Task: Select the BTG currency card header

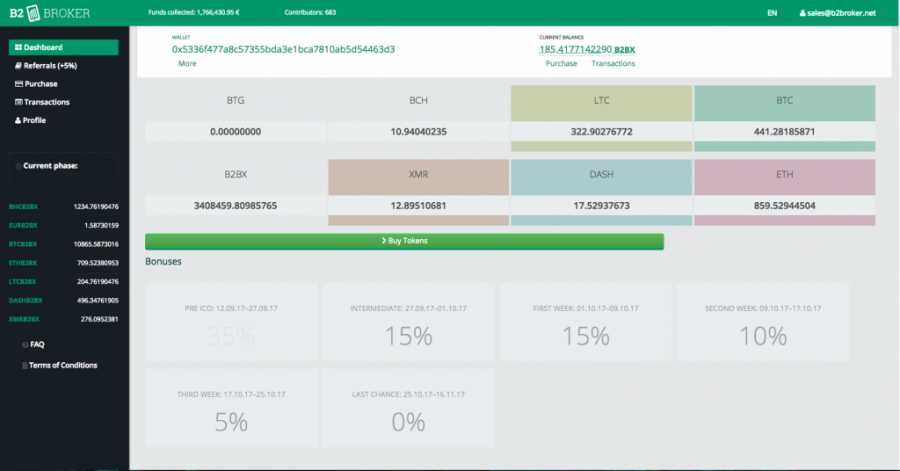Action: (x=235, y=103)
